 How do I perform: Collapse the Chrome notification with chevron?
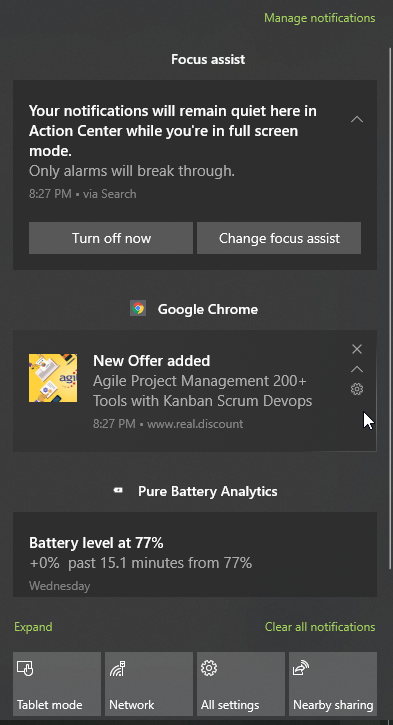tap(356, 369)
